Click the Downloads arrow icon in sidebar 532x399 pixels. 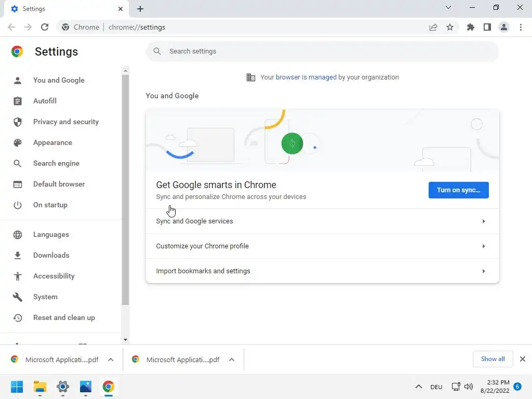18,255
